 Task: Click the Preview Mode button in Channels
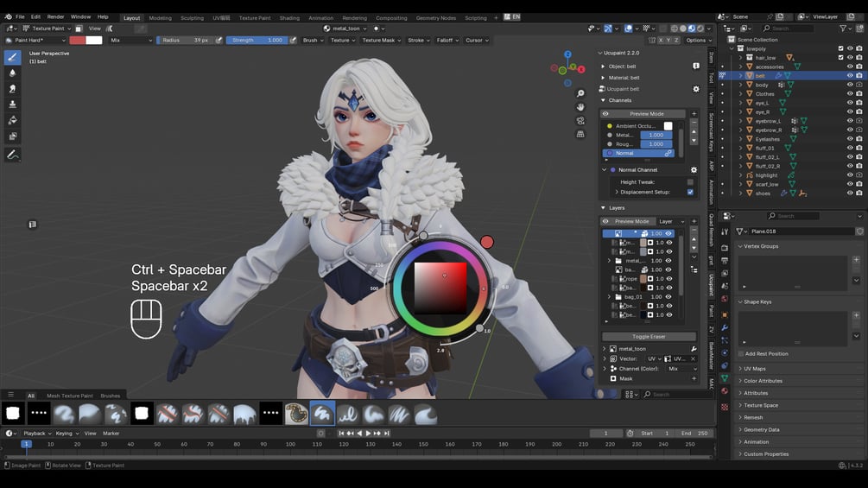pos(647,113)
